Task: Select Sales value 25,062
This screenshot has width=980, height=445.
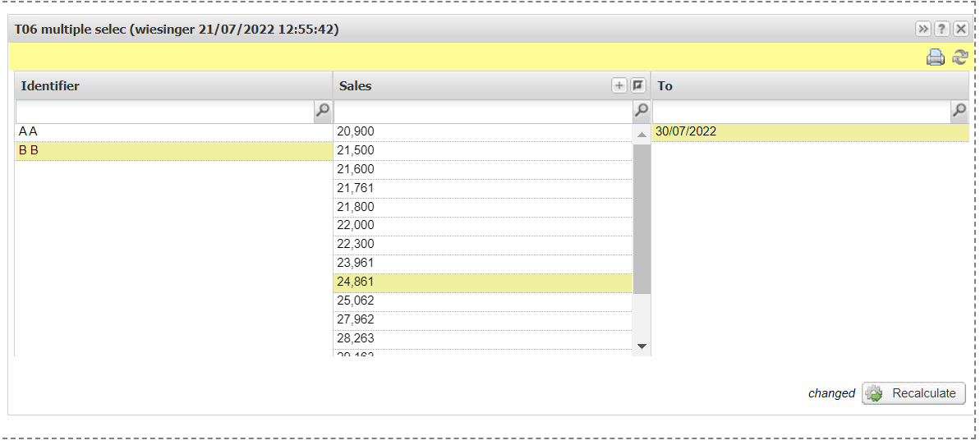Action: coord(483,300)
